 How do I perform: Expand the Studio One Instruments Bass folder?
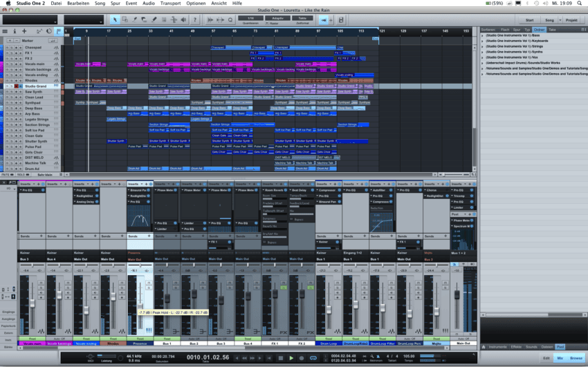483,35
